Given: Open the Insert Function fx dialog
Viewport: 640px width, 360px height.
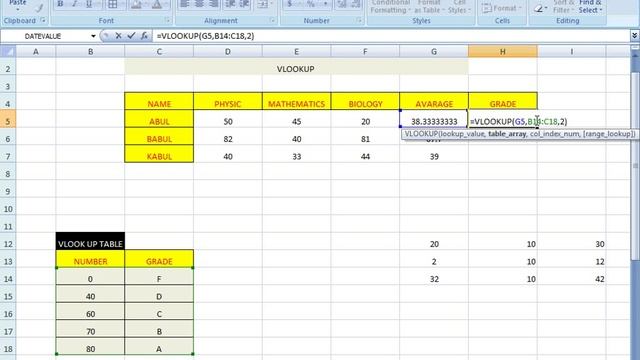Looking at the screenshot, I should pos(144,36).
